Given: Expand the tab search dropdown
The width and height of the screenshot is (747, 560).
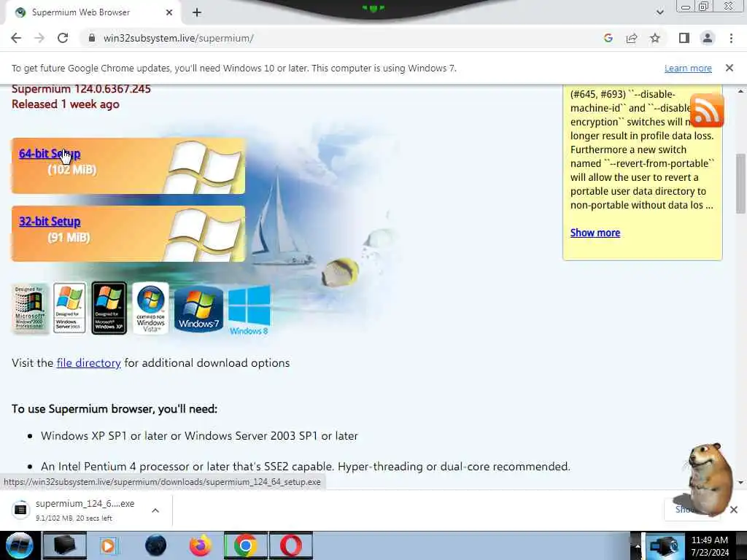Looking at the screenshot, I should click(x=659, y=12).
